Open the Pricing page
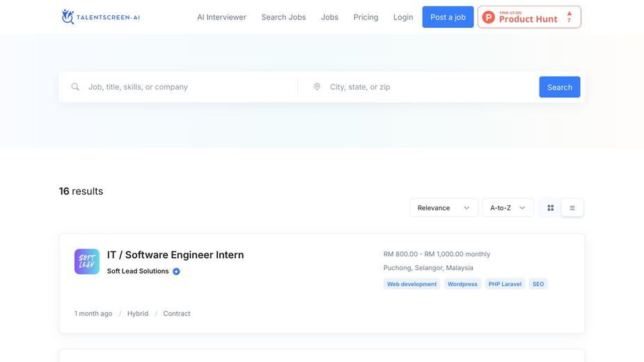This screenshot has width=644, height=362. tap(366, 17)
